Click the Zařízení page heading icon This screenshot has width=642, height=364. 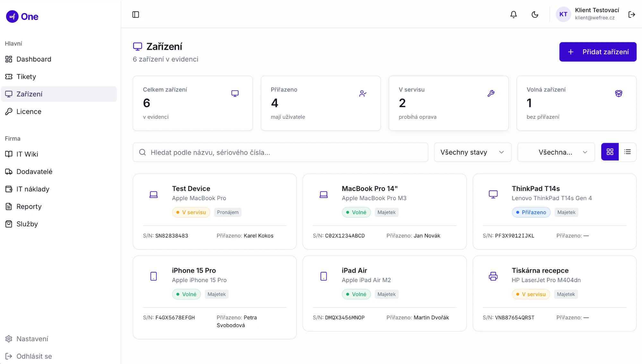click(137, 47)
